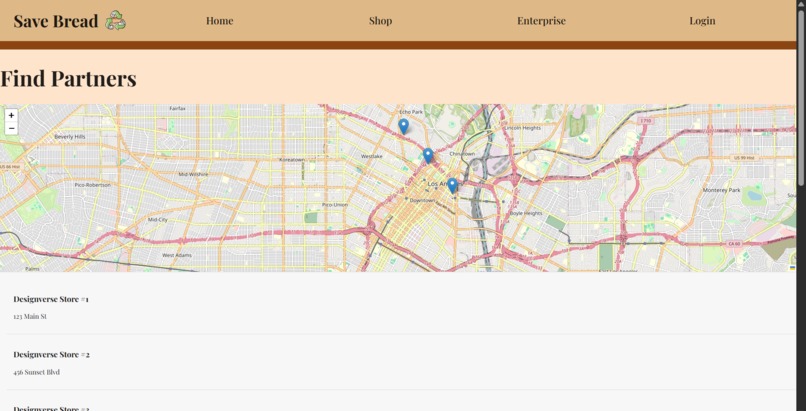This screenshot has width=806, height=411.
Task: Click the Pico-Union label on map
Action: [335, 204]
